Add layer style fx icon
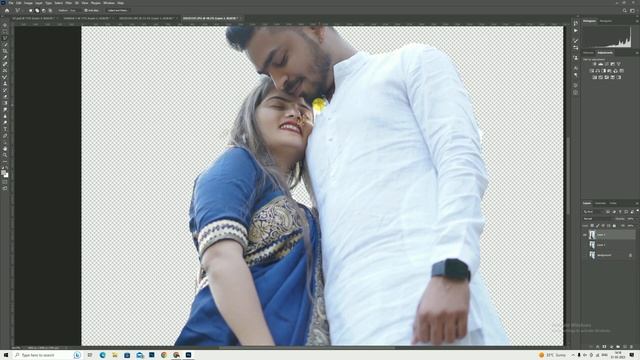 (597, 347)
